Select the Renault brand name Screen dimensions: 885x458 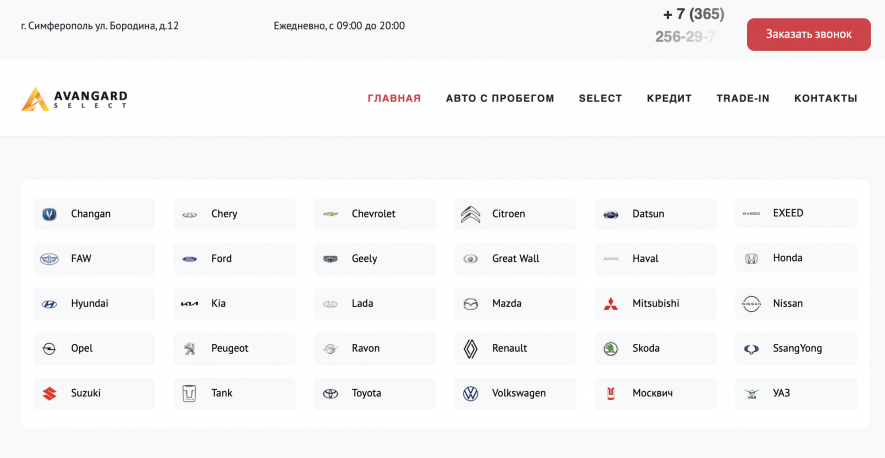510,348
